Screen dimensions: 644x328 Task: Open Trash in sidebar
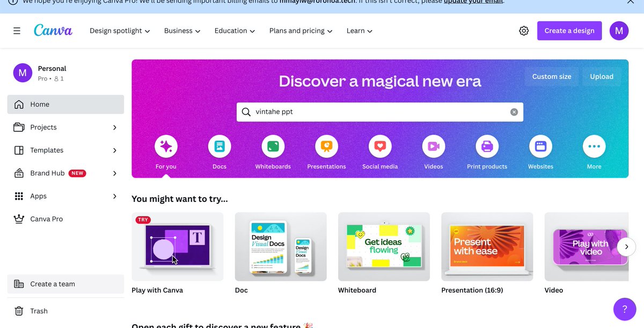pyautogui.click(x=65, y=311)
